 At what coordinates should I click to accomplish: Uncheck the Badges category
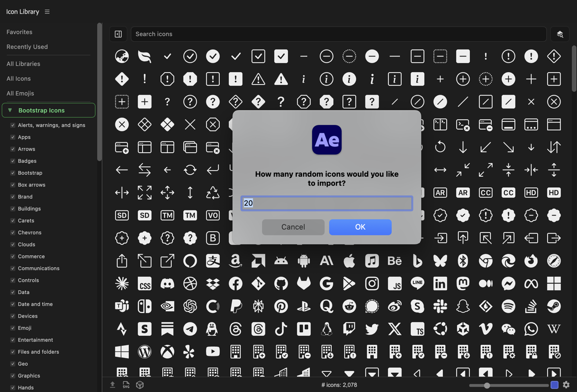coord(13,161)
